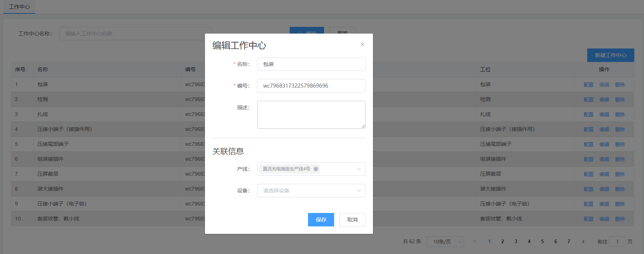Screen dimensions: 644x254
Task: Close the 编辑工作中心 dialog with X icon
Action: 362,44
